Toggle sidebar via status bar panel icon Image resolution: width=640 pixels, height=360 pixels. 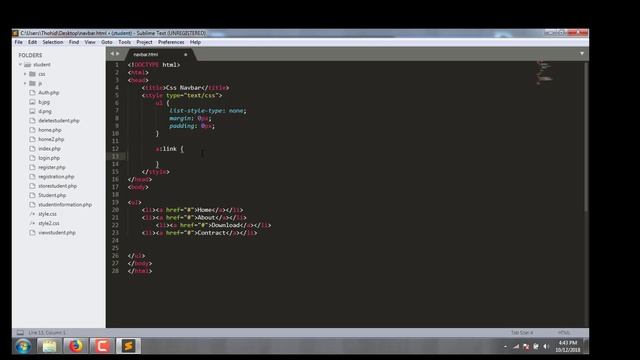tap(20, 333)
